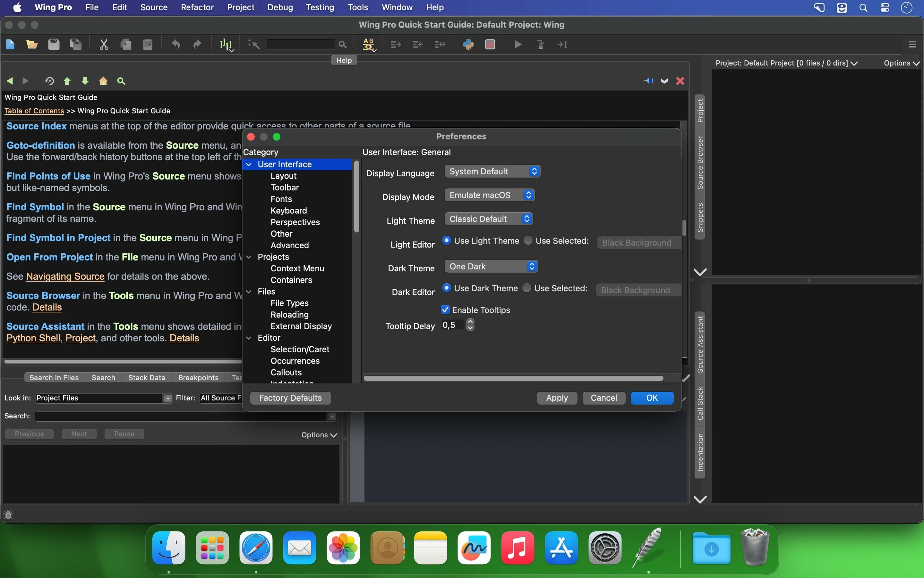The height and width of the screenshot is (578, 924).
Task: Go back in Help with green left arrow
Action: coord(10,81)
